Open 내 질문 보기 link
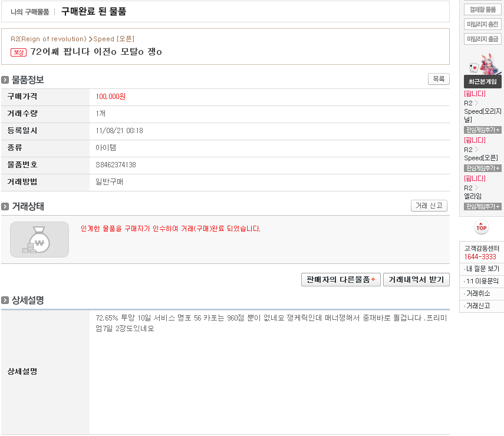Screen dimensions: 504x436 pyautogui.click(x=483, y=269)
